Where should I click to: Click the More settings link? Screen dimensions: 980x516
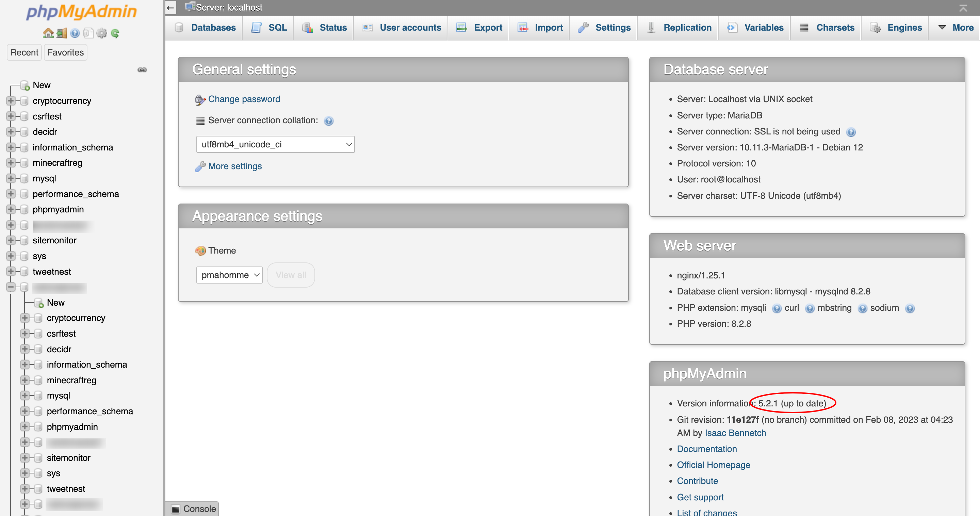click(234, 166)
